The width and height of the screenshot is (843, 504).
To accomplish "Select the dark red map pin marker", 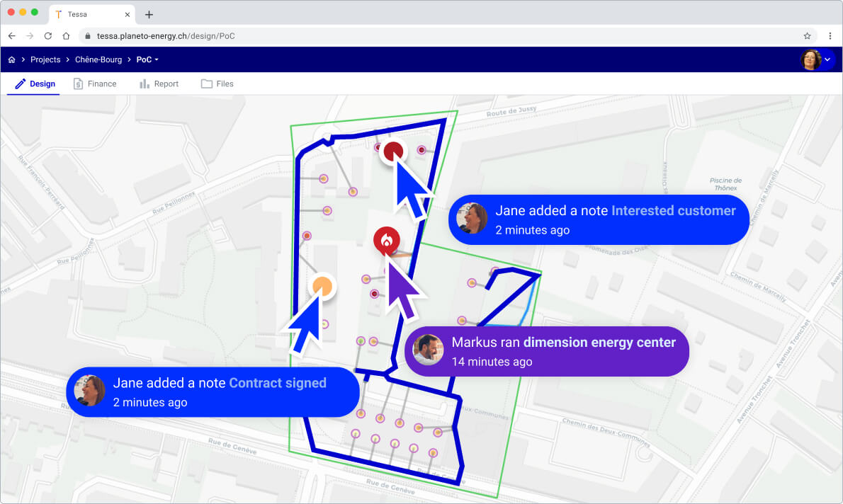I will 393,151.
